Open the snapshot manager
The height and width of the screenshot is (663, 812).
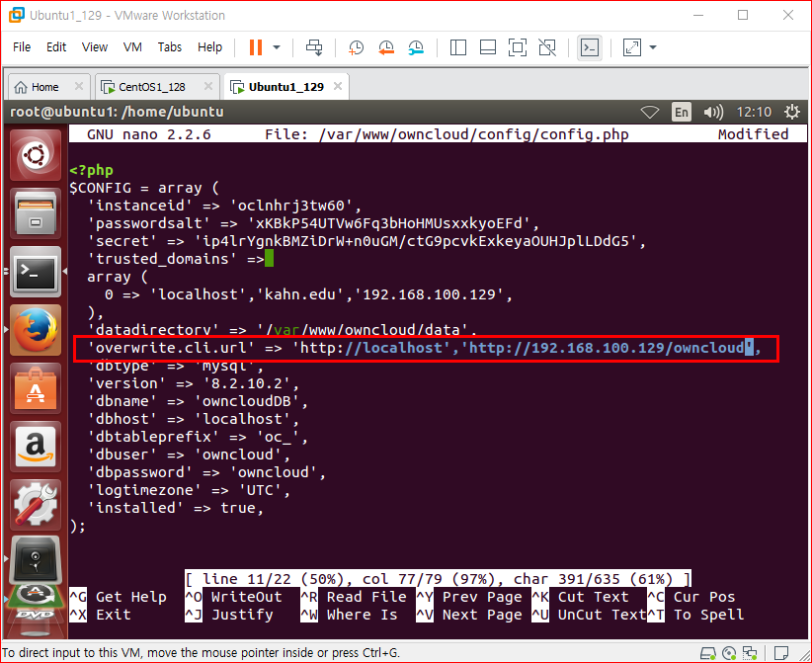point(416,47)
